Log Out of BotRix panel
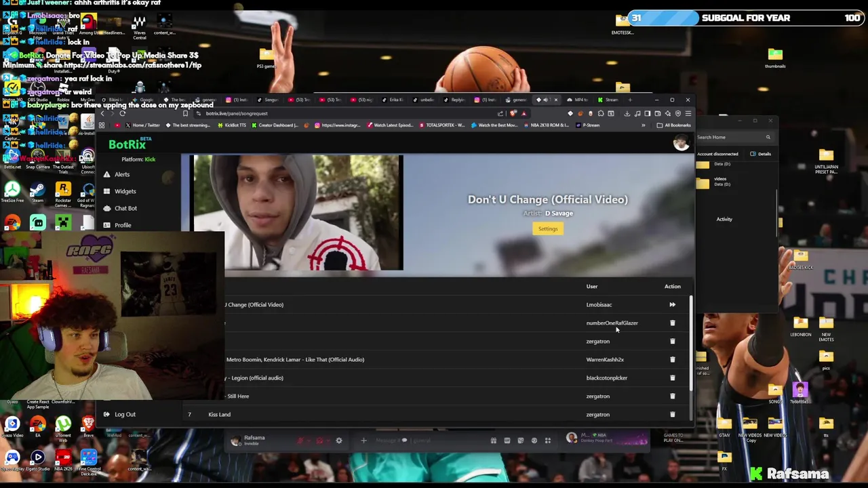Image resolution: width=868 pixels, height=488 pixels. [119, 414]
